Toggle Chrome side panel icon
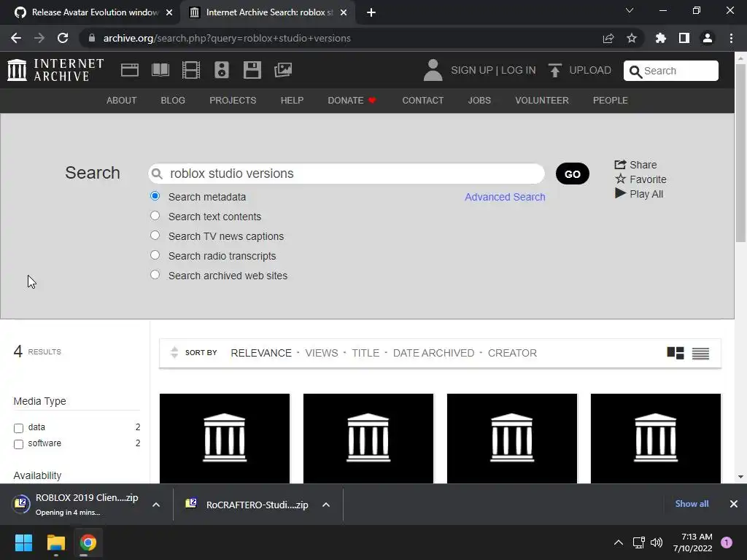747x560 pixels. (684, 38)
